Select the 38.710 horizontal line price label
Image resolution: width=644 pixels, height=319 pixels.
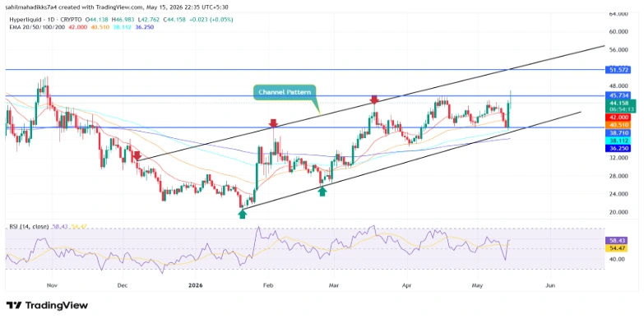pos(618,133)
